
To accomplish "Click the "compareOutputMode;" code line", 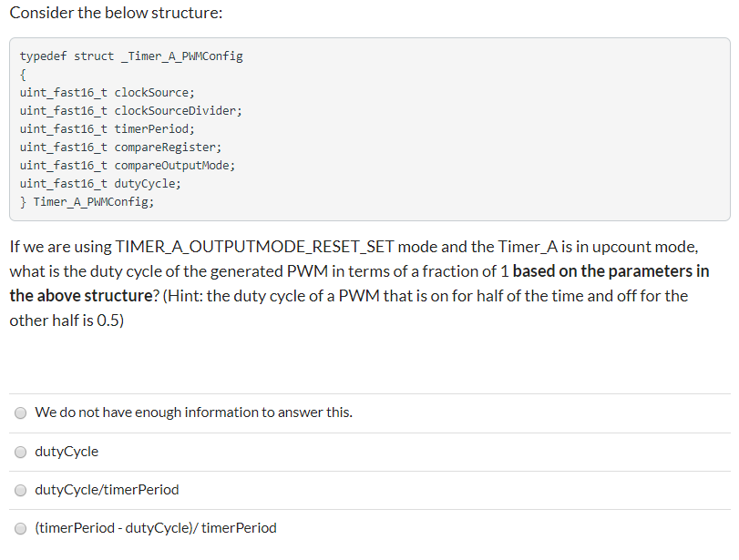I will click(128, 166).
